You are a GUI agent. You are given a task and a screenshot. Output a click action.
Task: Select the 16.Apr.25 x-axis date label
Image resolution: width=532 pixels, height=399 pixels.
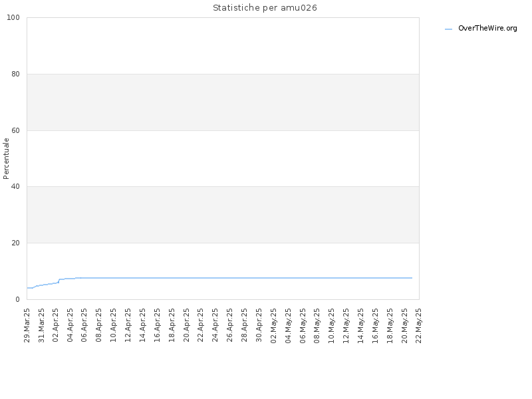click(x=157, y=325)
